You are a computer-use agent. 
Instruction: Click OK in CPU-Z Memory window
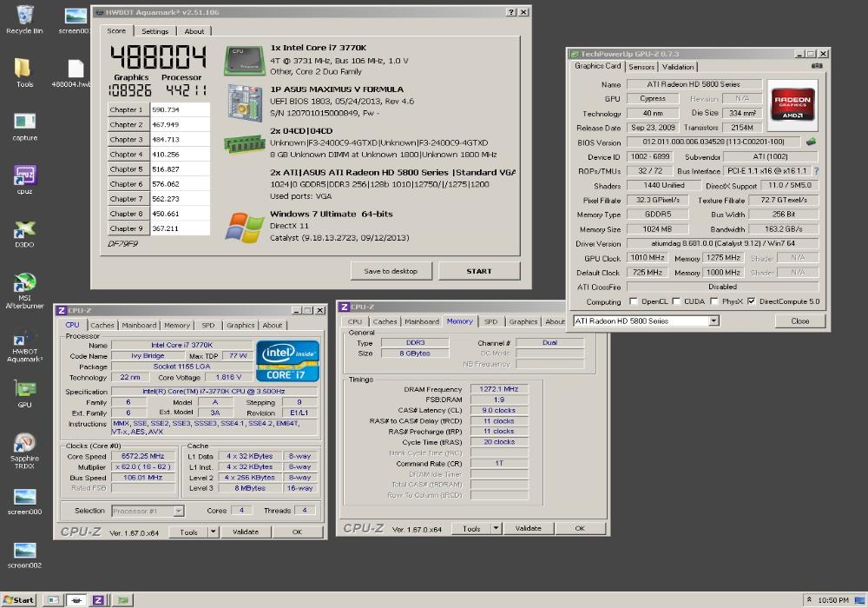click(x=580, y=528)
